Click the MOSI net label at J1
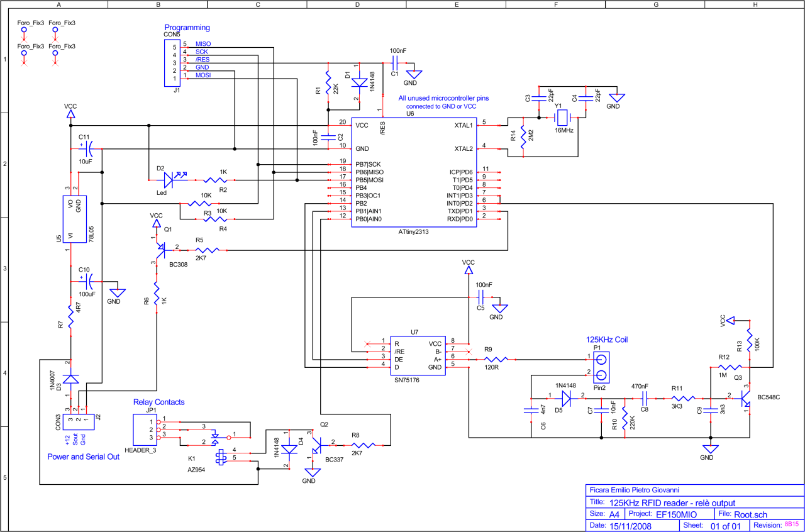The width and height of the screenshot is (805, 532). pyautogui.click(x=203, y=75)
